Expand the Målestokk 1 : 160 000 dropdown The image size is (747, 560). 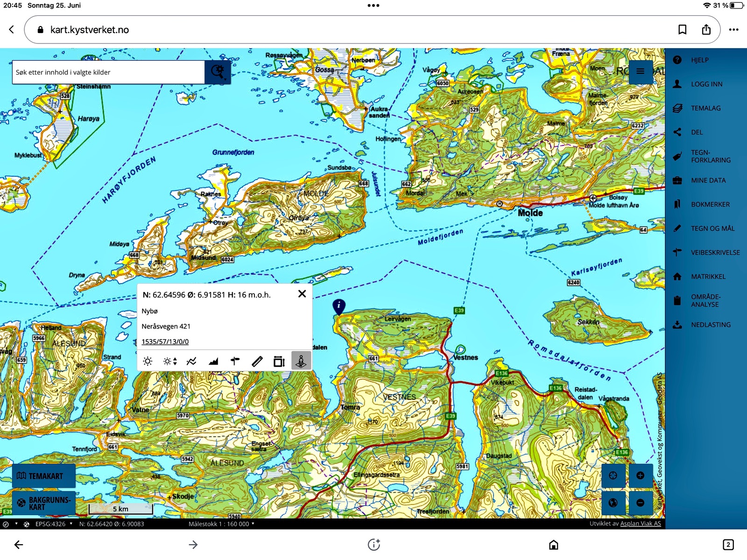click(221, 524)
